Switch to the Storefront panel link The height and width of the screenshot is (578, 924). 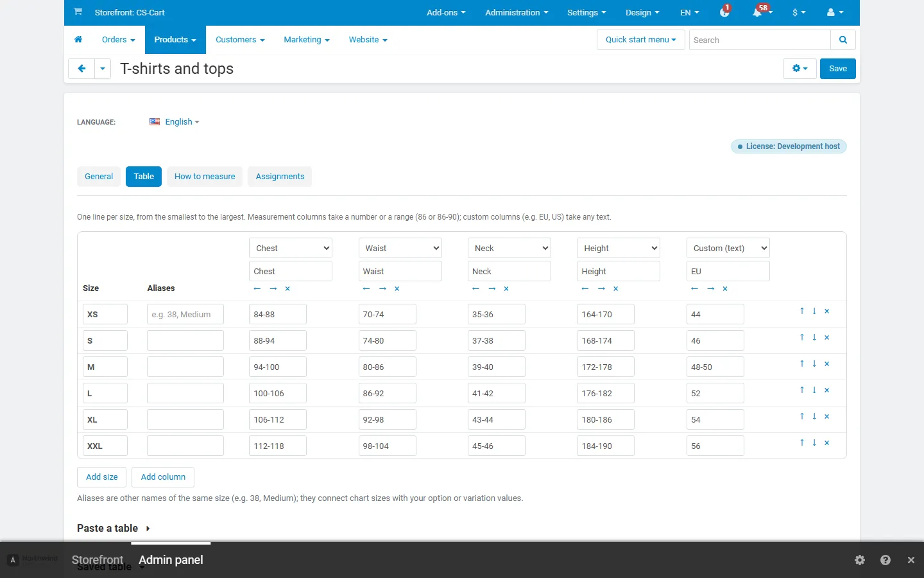[x=98, y=560]
